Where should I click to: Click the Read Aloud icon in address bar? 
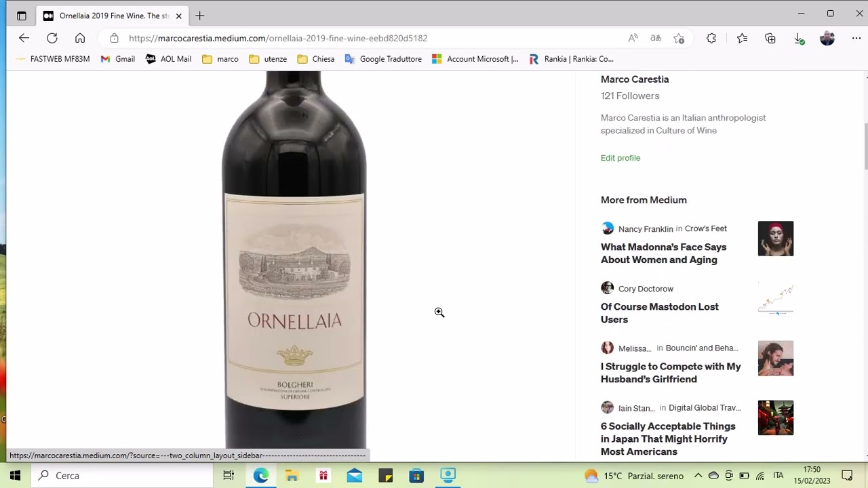click(633, 38)
